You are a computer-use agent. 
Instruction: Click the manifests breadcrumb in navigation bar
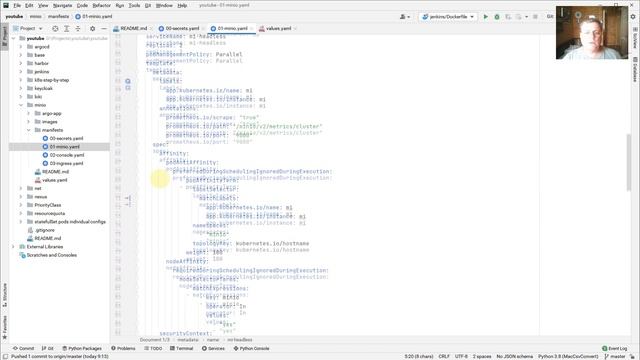(58, 17)
